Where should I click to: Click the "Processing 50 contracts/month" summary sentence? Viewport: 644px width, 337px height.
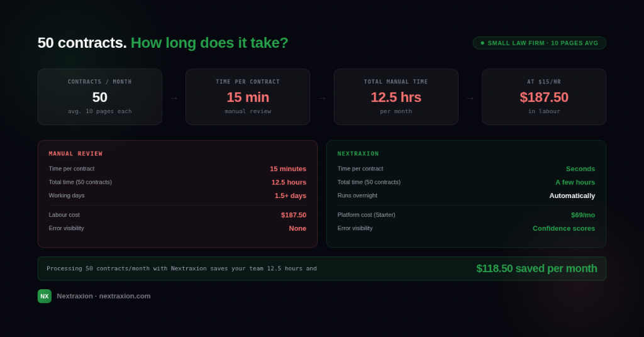[x=182, y=268]
